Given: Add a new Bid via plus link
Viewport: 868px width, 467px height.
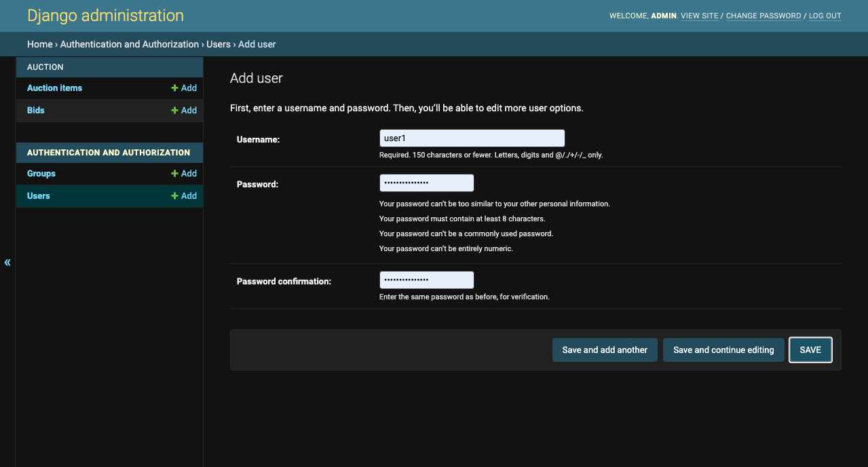Looking at the screenshot, I should click(x=184, y=110).
